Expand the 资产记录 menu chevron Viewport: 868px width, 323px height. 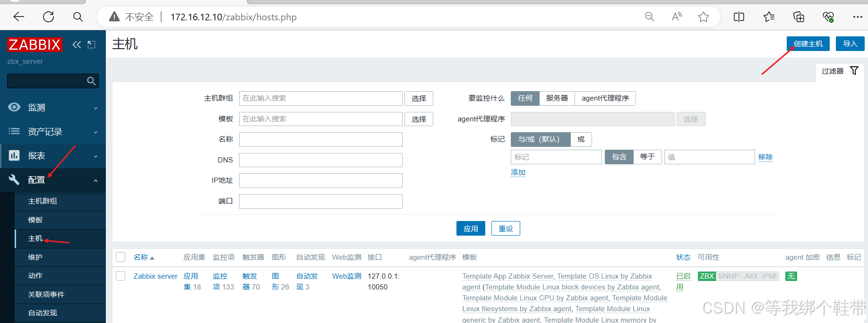(95, 132)
